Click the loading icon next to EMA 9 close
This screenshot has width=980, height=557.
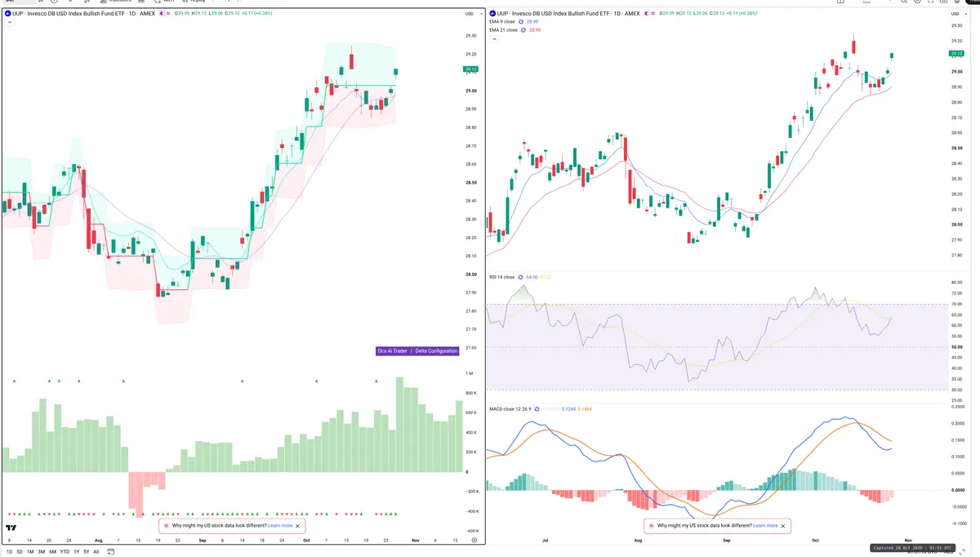pos(522,22)
